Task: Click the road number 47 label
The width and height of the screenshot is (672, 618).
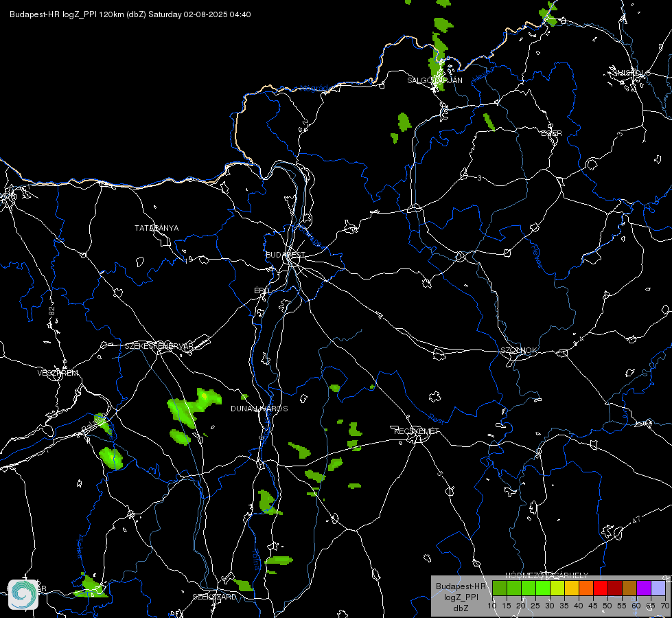Action: 636,520
